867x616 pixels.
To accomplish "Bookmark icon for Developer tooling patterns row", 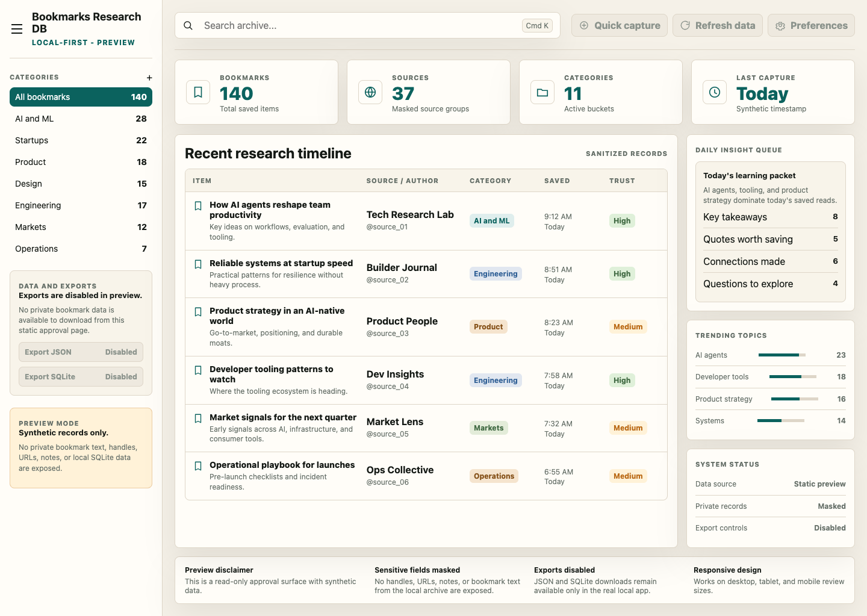I will [198, 370].
